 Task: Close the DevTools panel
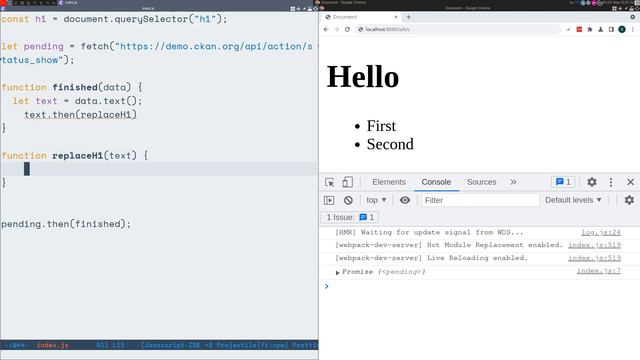point(630,182)
